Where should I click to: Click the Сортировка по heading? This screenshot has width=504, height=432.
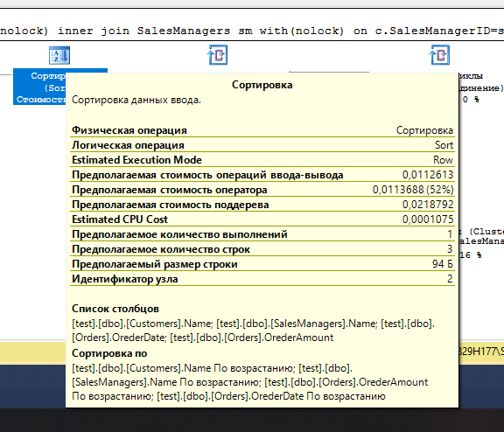(x=109, y=353)
